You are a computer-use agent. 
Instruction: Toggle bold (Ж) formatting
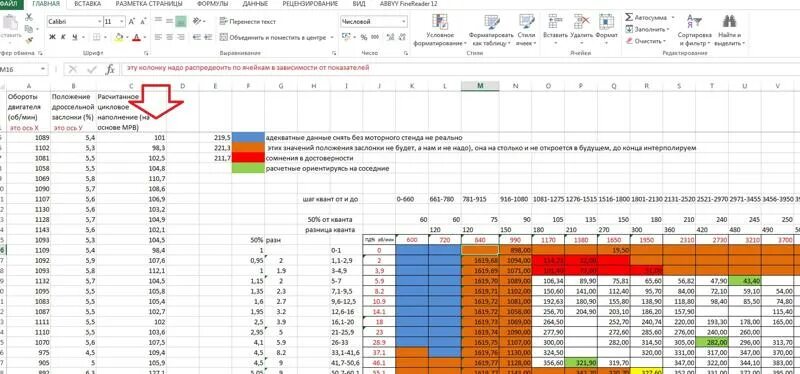click(52, 37)
